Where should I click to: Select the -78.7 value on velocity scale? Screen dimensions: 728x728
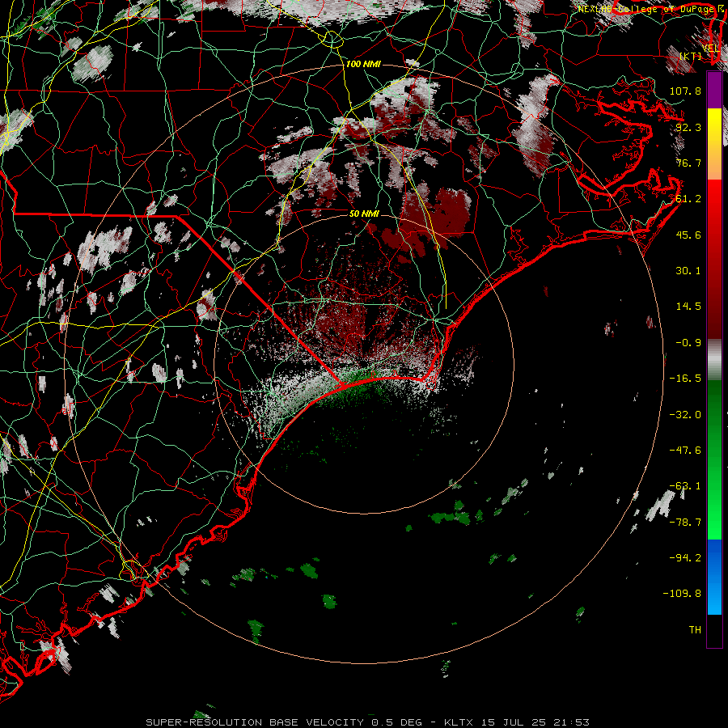(685, 523)
